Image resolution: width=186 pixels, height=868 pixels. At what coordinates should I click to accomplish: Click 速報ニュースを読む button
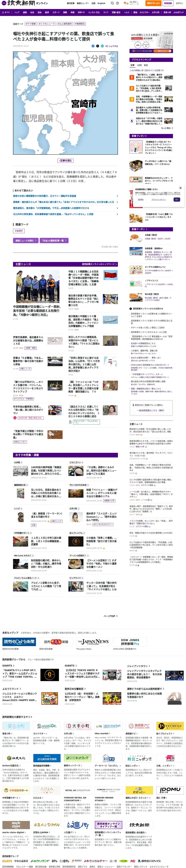pos(26,241)
